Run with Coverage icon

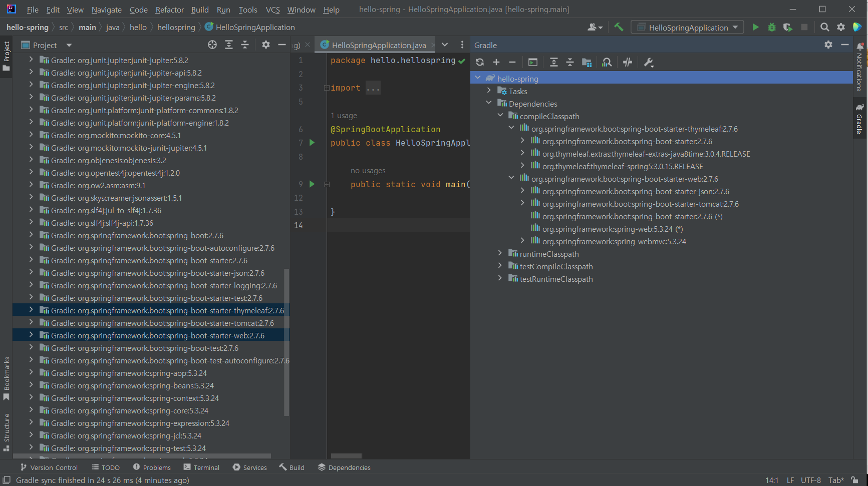788,28
